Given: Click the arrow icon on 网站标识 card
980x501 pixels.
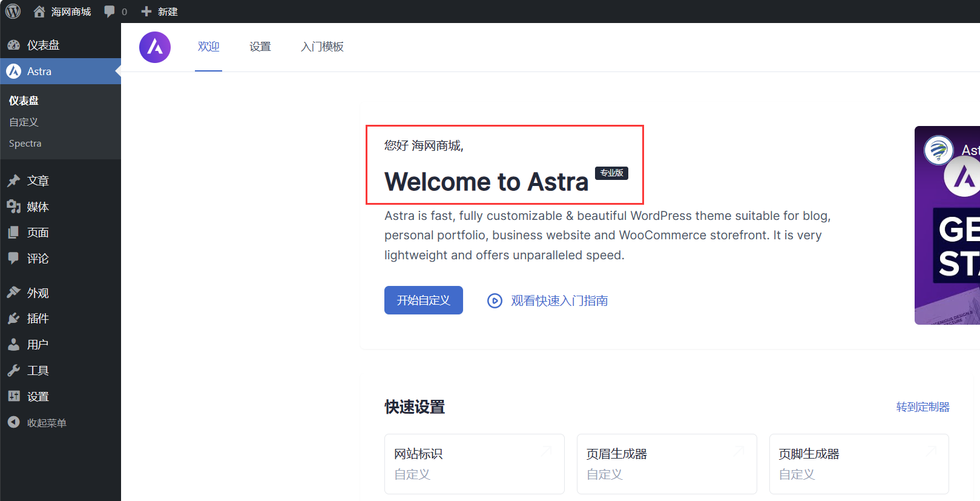Looking at the screenshot, I should pyautogui.click(x=547, y=451).
